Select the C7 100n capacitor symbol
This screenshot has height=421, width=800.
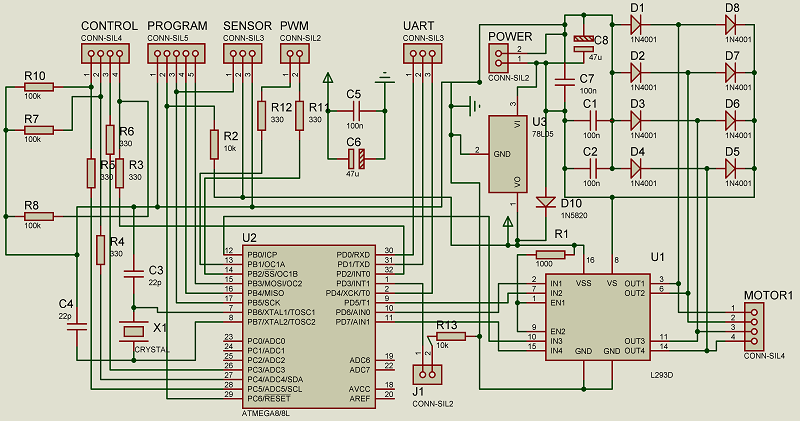565,82
